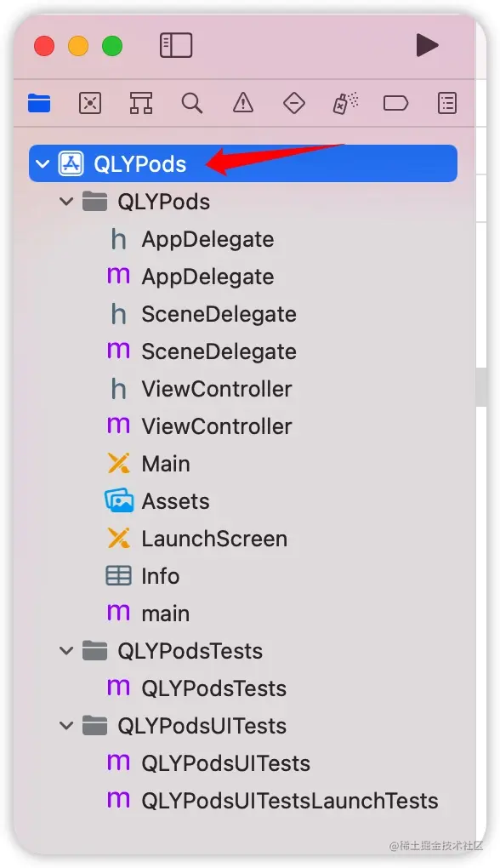Open the Source Control navigator
This screenshot has height=868, width=500.
pyautogui.click(x=90, y=103)
